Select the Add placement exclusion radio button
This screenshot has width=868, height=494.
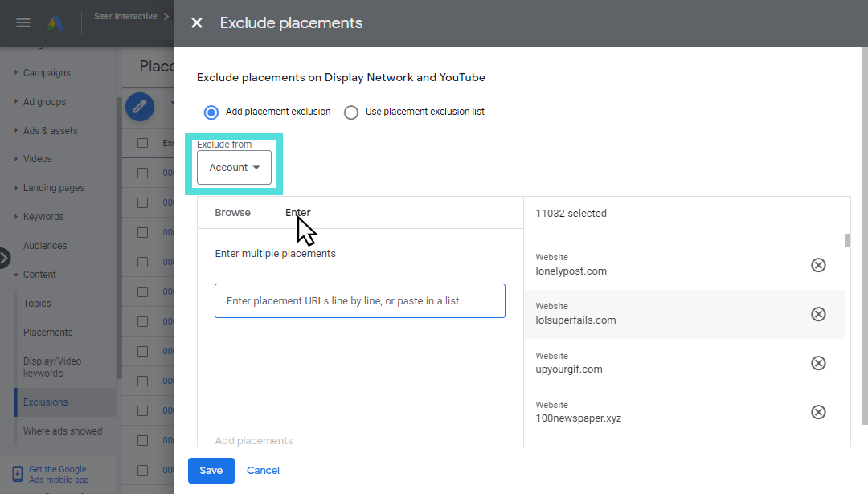pyautogui.click(x=211, y=112)
